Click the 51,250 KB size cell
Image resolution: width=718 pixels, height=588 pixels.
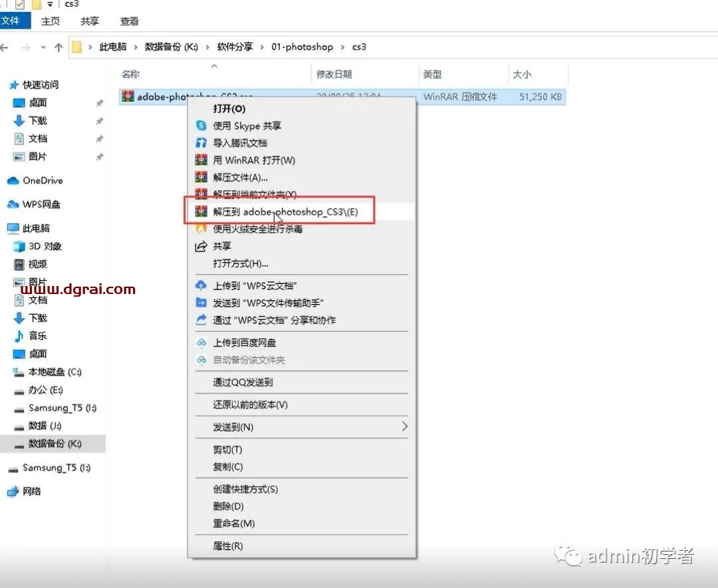540,96
